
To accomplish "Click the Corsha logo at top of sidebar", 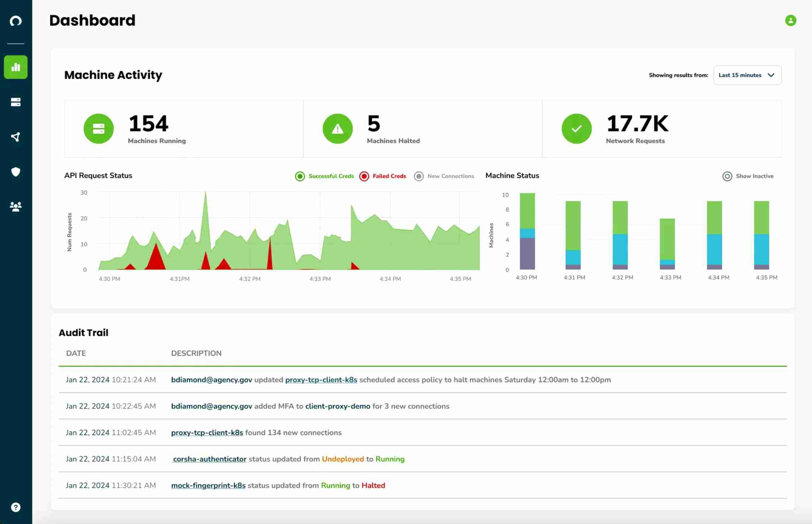I will tap(15, 21).
